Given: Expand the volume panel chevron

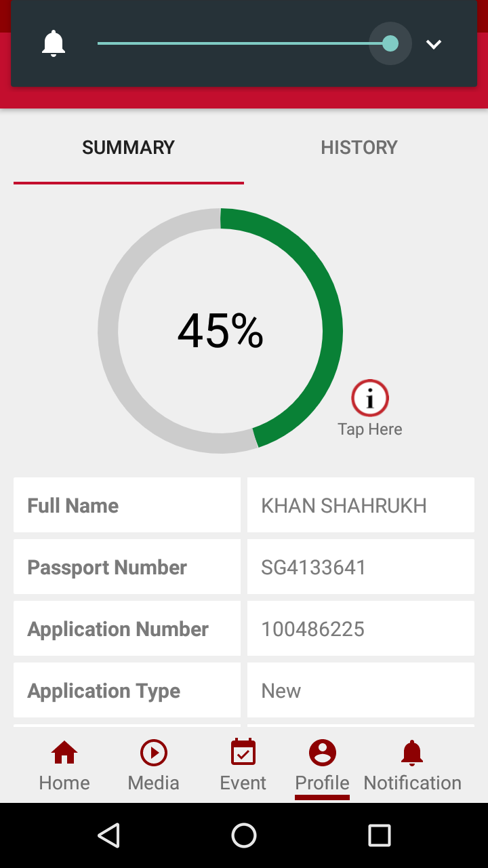Looking at the screenshot, I should coord(434,44).
